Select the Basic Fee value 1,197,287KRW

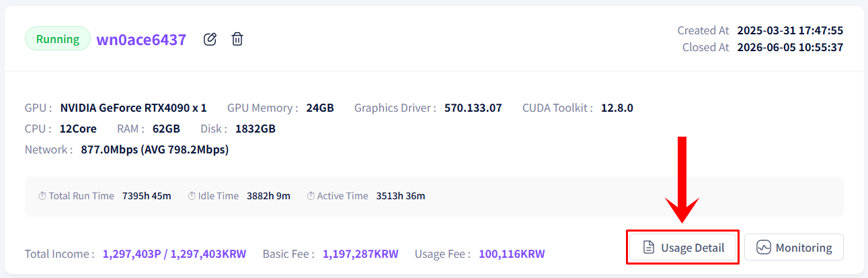pos(360,254)
